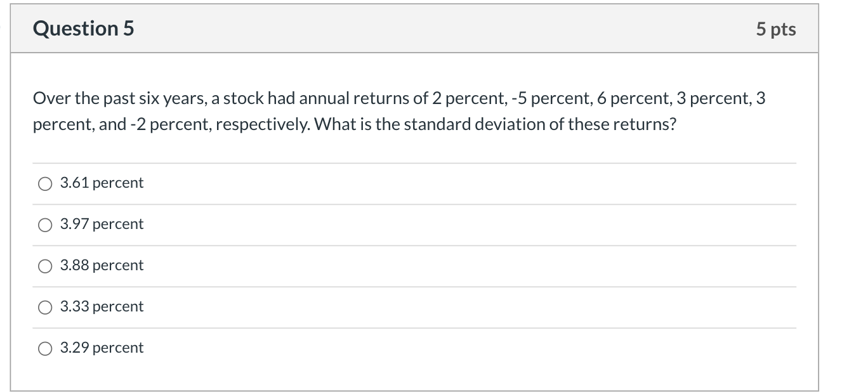Select the 3.33 percent radio button

click(44, 307)
